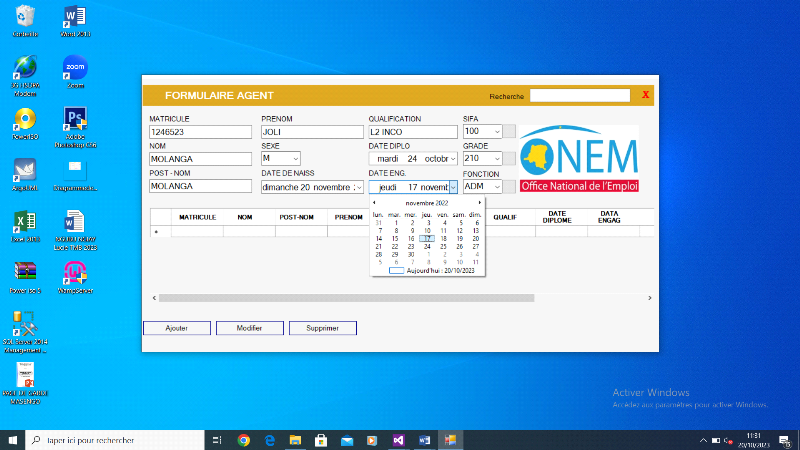Open the Windows Start menu

13,440
